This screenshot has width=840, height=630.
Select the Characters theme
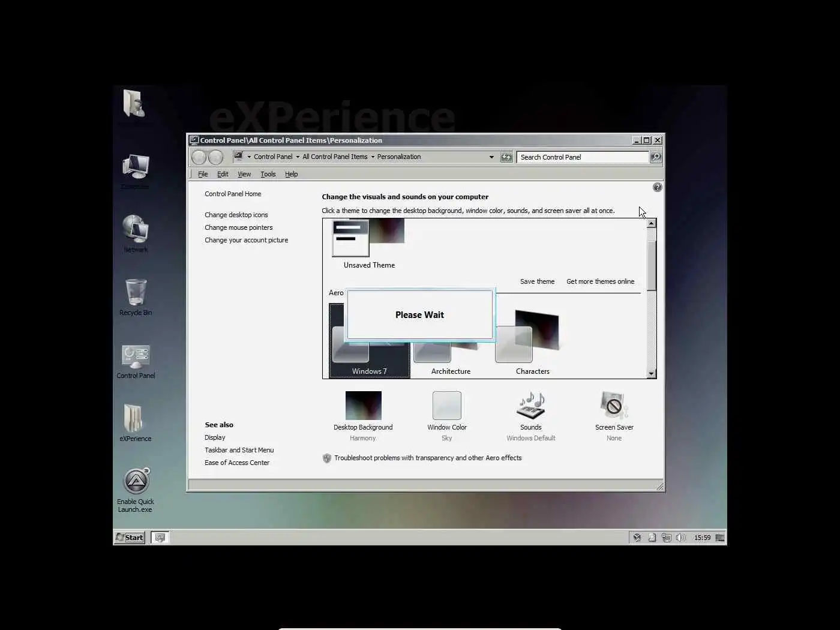pos(532,342)
